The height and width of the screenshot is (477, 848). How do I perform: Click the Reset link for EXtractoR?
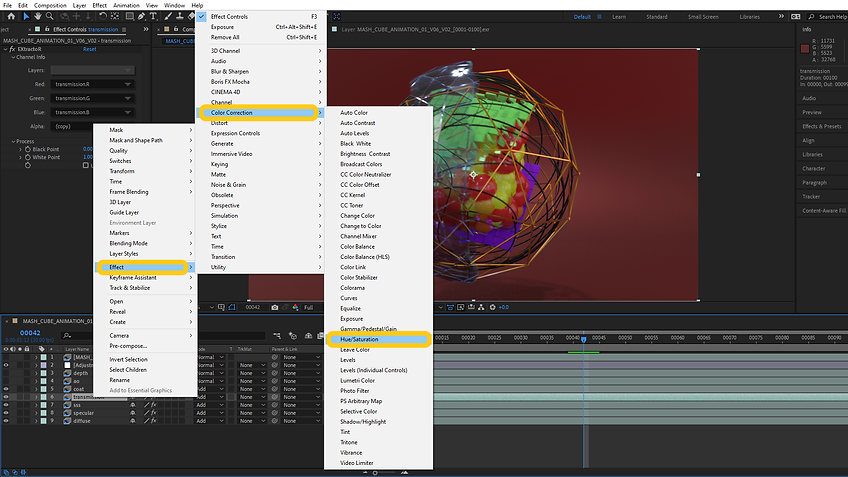90,49
